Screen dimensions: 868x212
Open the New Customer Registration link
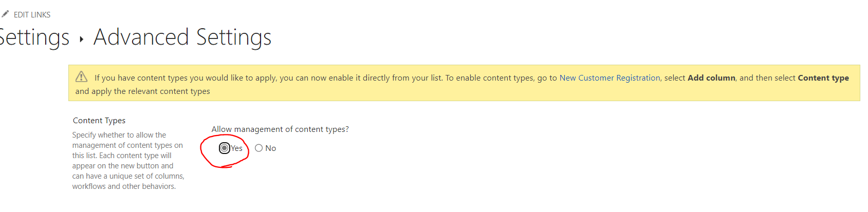click(610, 78)
